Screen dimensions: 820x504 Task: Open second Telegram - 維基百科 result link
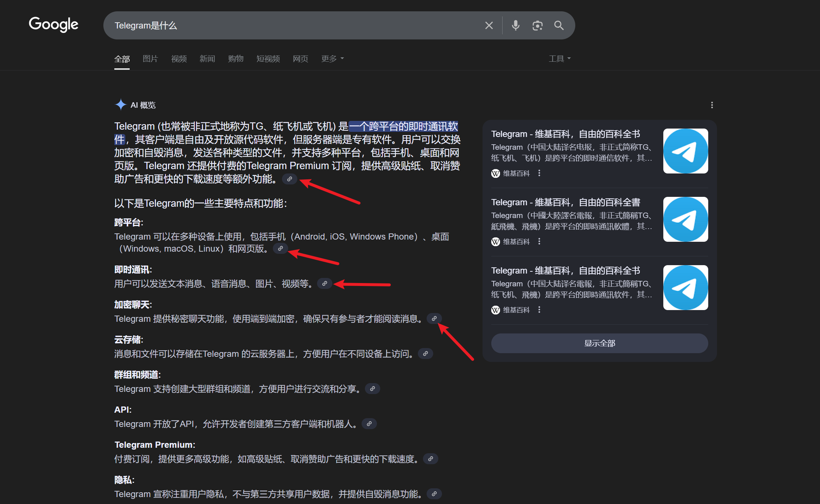(x=565, y=202)
